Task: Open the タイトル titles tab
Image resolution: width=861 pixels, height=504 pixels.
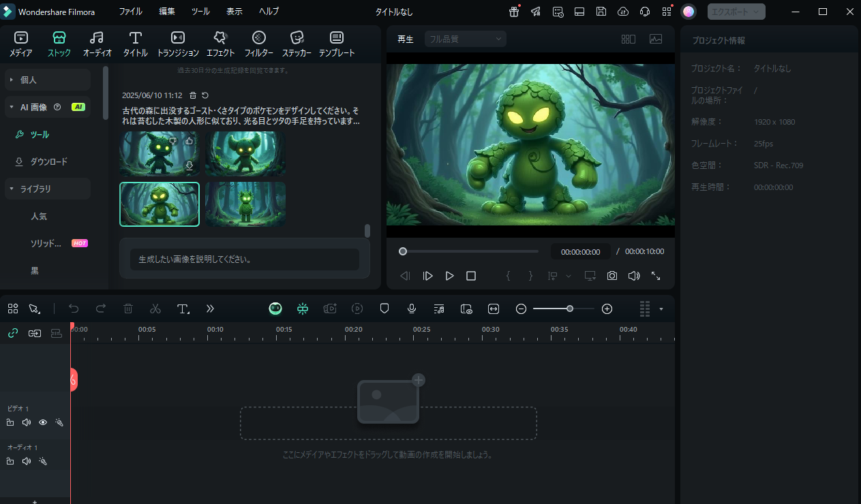Action: (135, 44)
